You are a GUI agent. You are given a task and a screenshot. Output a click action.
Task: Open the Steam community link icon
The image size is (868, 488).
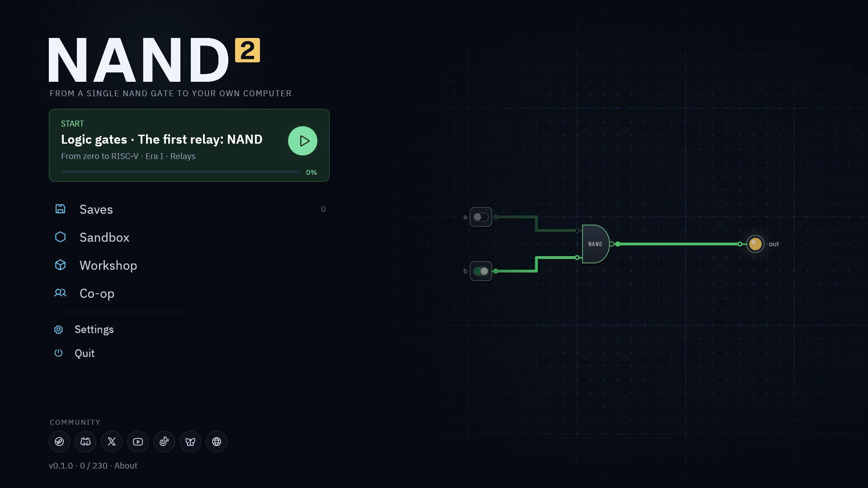(59, 441)
